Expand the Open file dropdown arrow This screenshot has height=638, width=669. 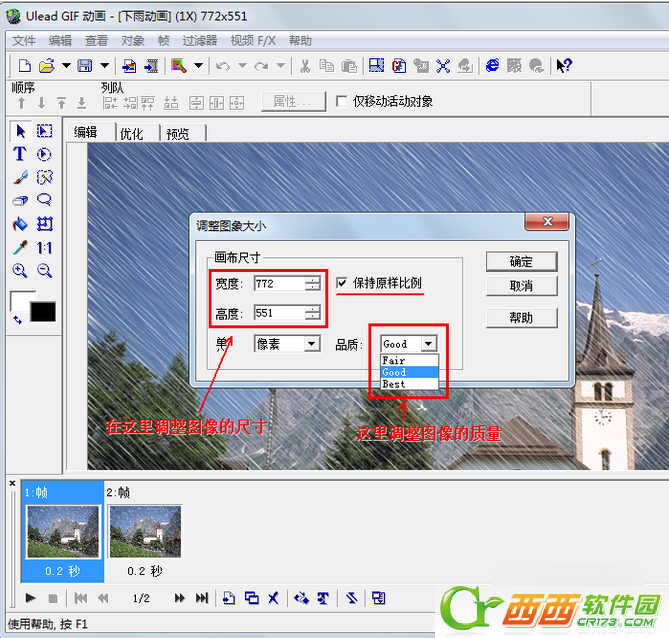[x=66, y=66]
